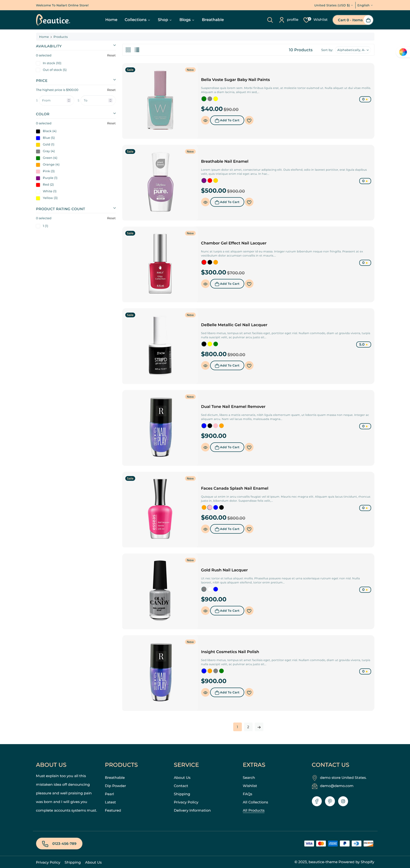The height and width of the screenshot is (868, 410).
Task: Switch to list view layout icon
Action: (x=137, y=50)
